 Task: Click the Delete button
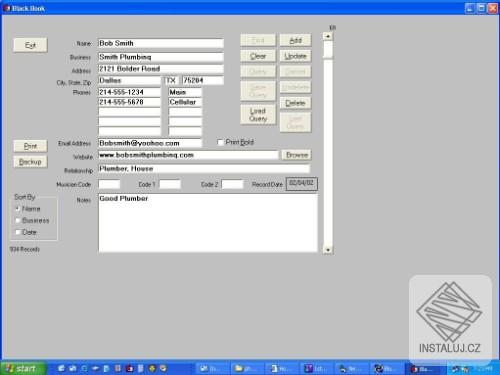(x=295, y=103)
